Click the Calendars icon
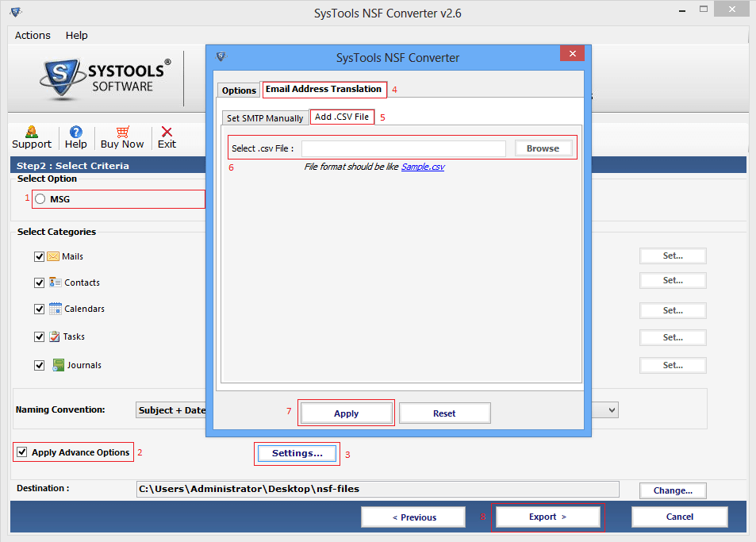 (56, 309)
